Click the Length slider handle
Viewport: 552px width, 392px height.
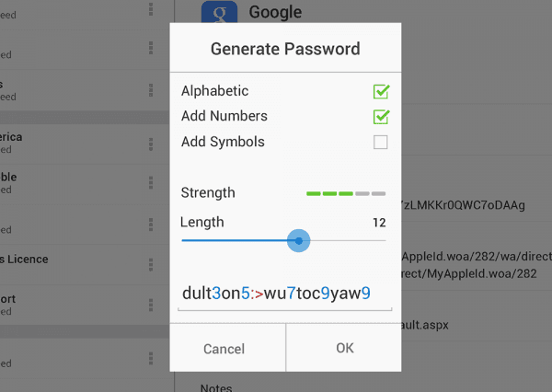click(298, 241)
